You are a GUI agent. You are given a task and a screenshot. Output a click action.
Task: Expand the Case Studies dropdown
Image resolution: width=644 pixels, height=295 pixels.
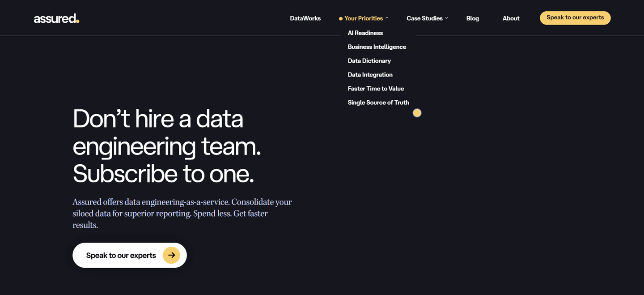pos(427,18)
